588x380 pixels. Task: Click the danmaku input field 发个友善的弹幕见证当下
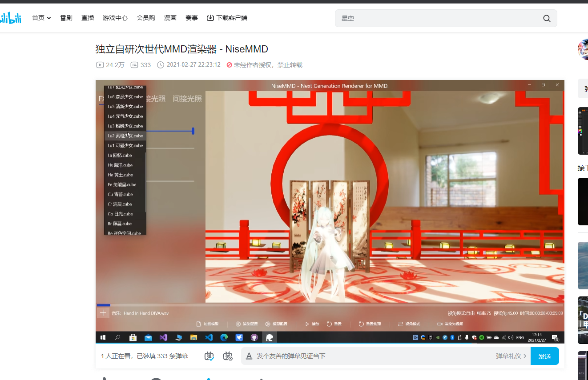pyautogui.click(x=311, y=356)
